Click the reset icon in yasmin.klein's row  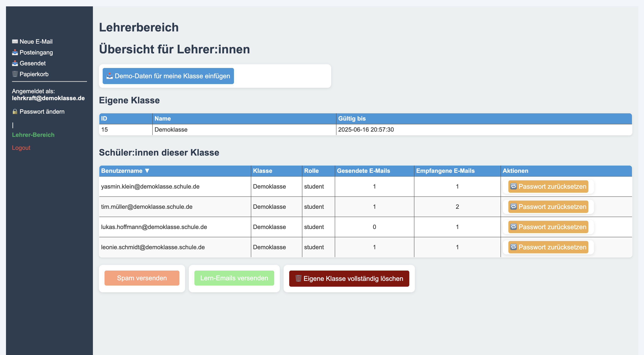[513, 186]
